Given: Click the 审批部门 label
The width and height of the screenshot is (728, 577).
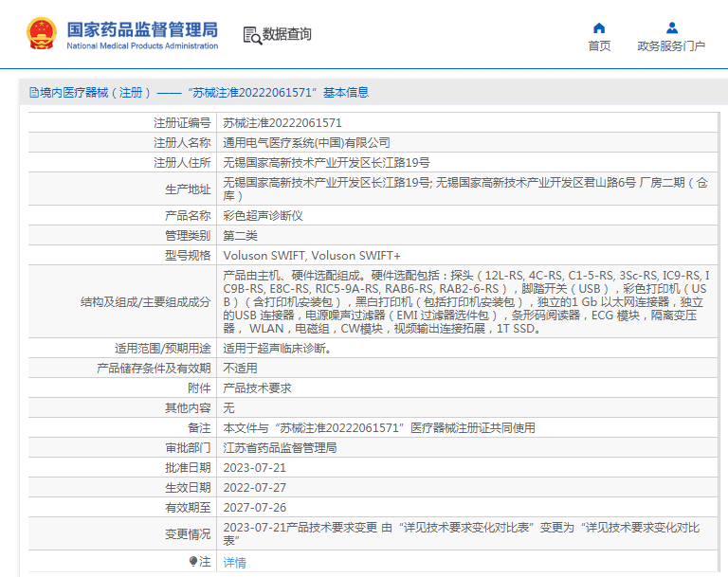Looking at the screenshot, I should coord(188,448).
